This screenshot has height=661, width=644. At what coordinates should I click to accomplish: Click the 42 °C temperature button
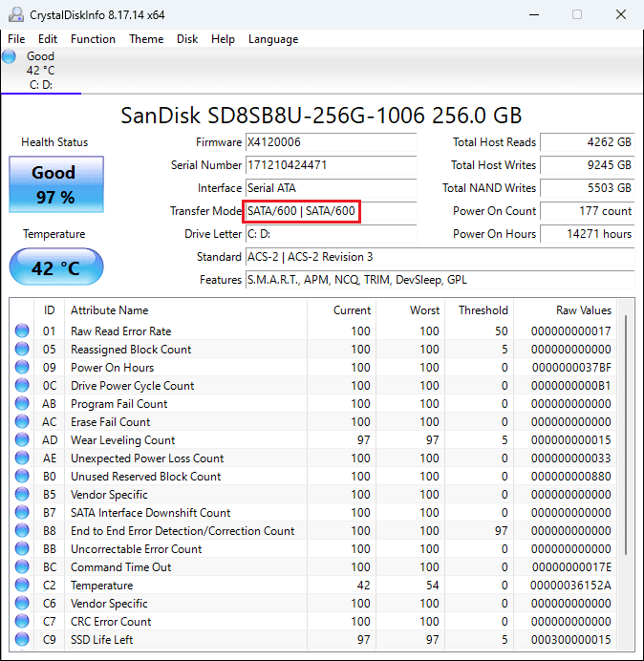tap(56, 267)
